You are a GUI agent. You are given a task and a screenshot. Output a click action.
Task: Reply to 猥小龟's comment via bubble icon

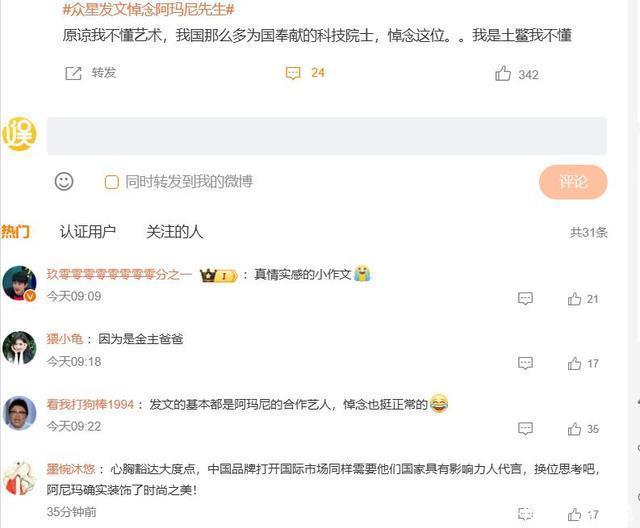tap(525, 363)
